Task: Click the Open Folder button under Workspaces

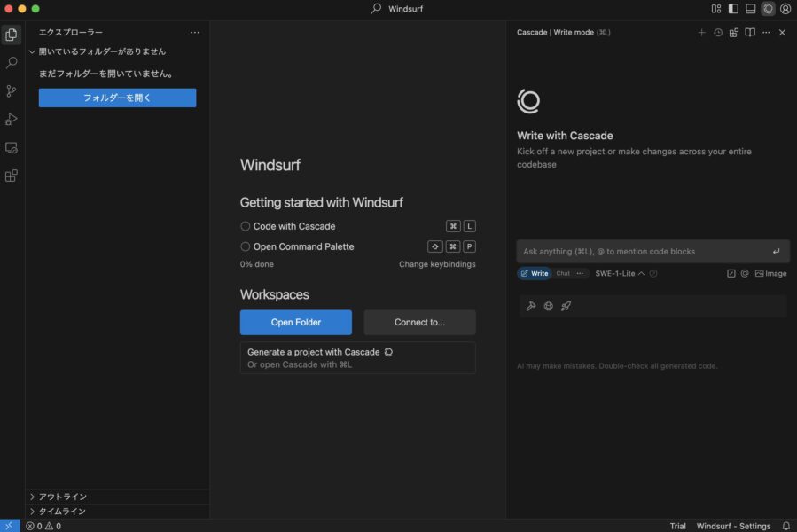Action: 296,322
